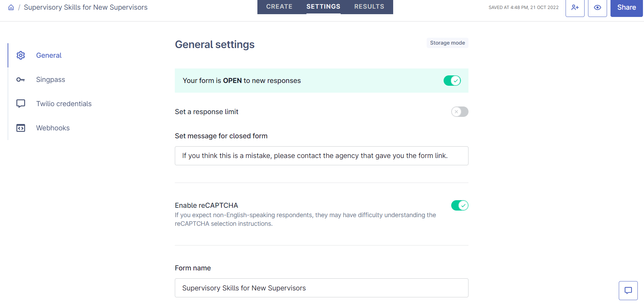This screenshot has height=306, width=644.
Task: Click the home icon in breadcrumb
Action: [11, 7]
